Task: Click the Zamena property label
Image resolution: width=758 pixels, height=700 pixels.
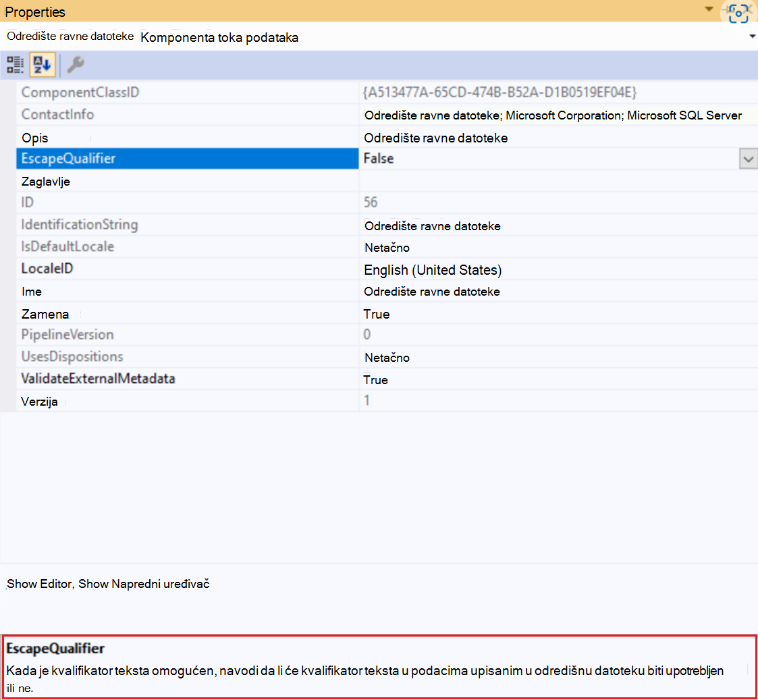Action: coord(45,315)
